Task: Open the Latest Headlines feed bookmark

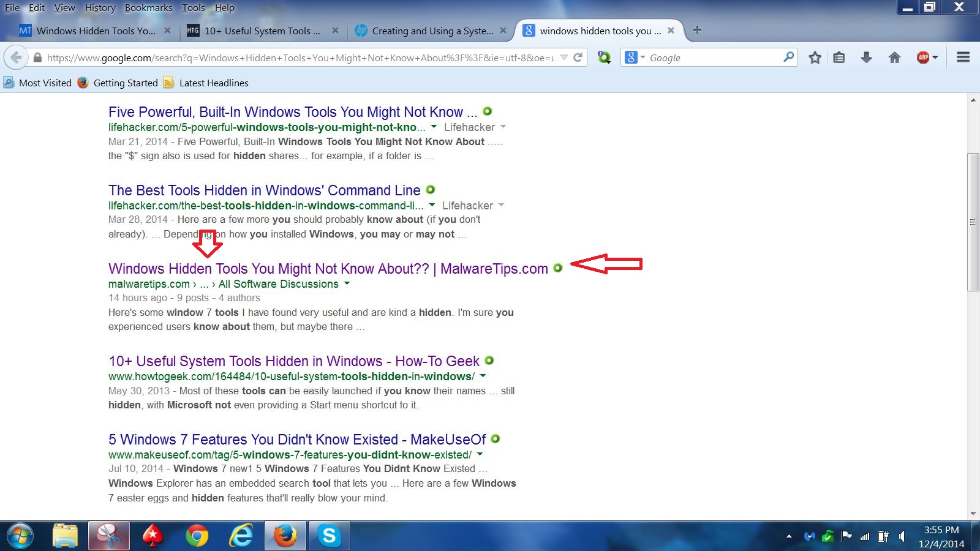Action: coord(206,83)
